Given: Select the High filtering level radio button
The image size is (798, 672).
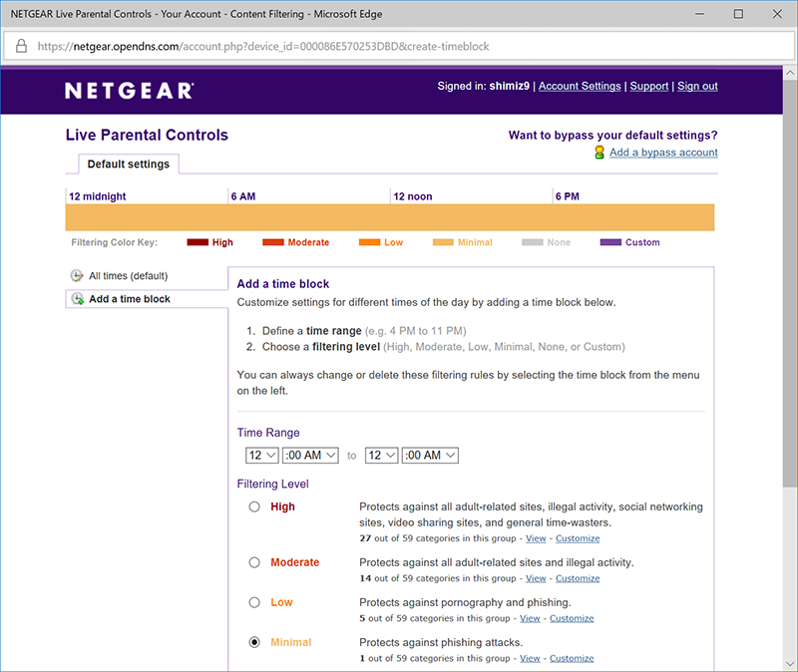Looking at the screenshot, I should pyautogui.click(x=254, y=506).
